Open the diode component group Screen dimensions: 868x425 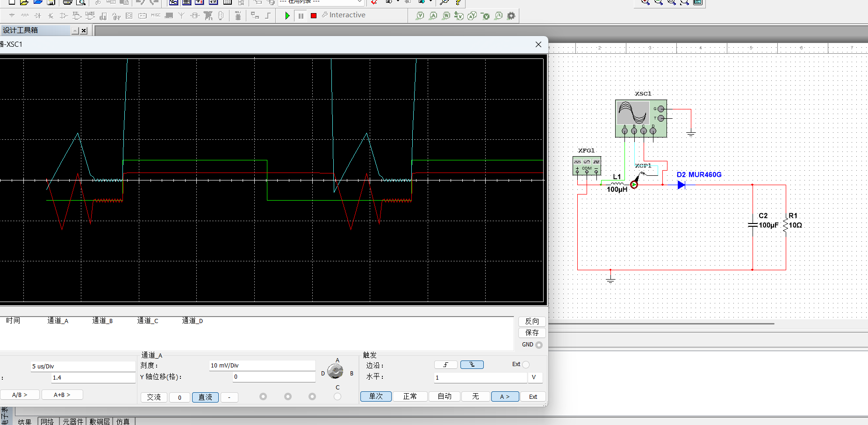37,15
